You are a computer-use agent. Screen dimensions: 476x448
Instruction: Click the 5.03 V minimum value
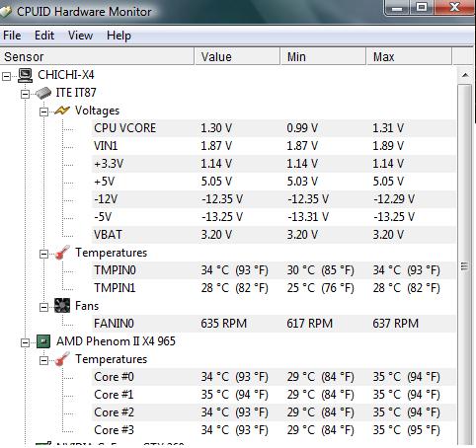(x=302, y=182)
